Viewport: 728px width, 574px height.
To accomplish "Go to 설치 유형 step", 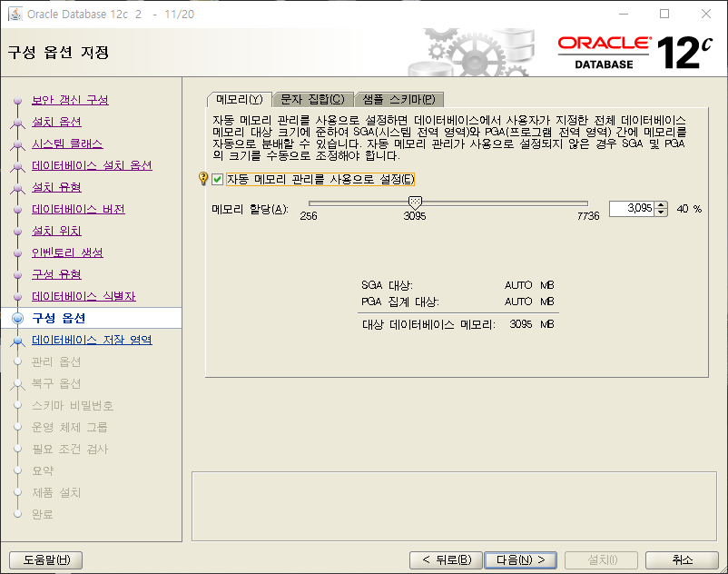I will [x=56, y=187].
